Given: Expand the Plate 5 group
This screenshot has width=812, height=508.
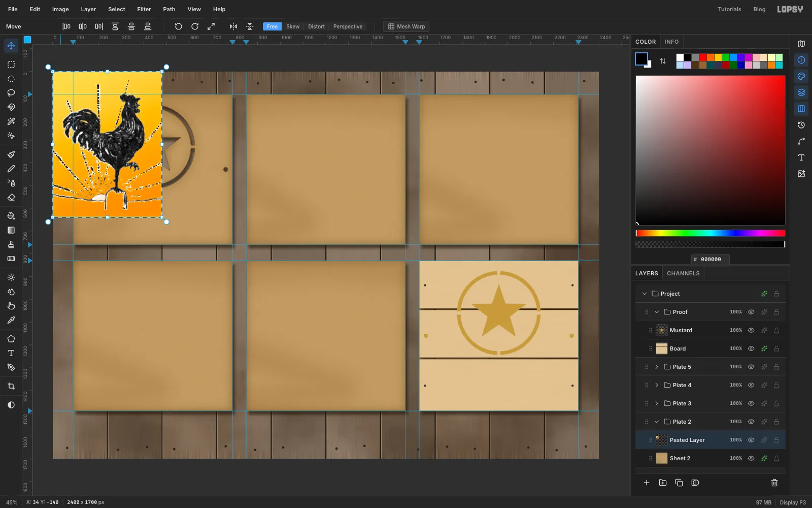Looking at the screenshot, I should [x=657, y=367].
